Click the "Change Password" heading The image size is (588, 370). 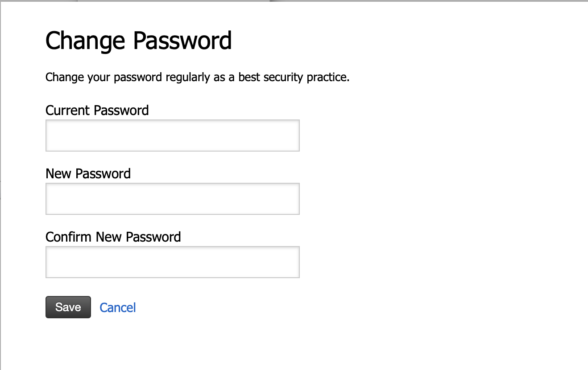(x=138, y=41)
